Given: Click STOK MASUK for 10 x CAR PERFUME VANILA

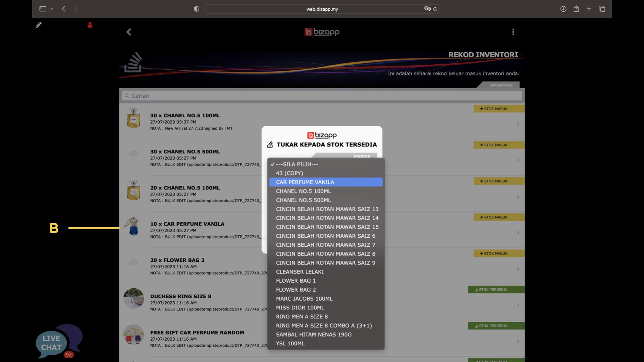Looking at the screenshot, I should point(499,217).
